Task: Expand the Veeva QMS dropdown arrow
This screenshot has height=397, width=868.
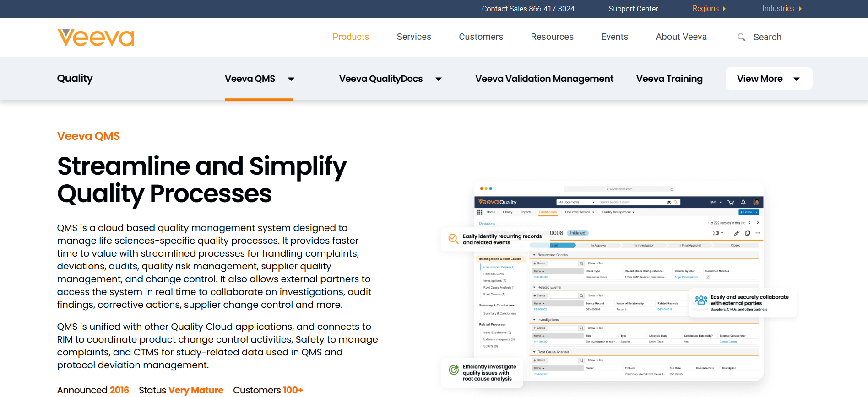Action: coord(291,79)
